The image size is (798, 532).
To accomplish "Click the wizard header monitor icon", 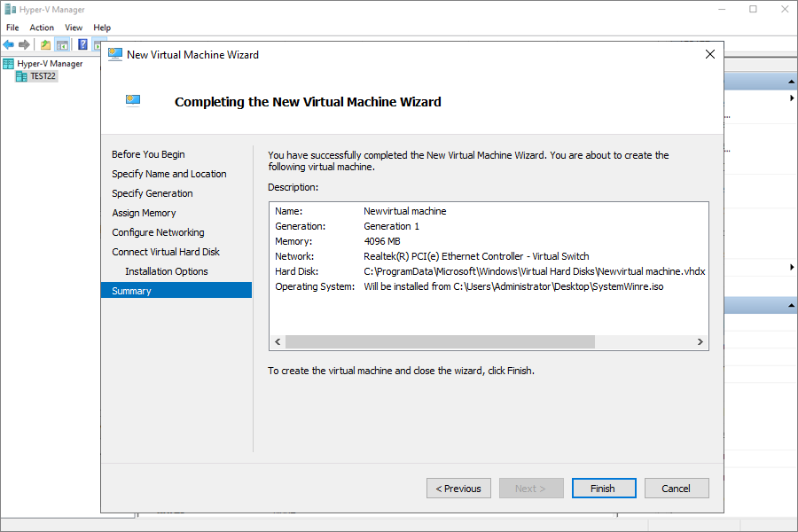I will click(133, 100).
